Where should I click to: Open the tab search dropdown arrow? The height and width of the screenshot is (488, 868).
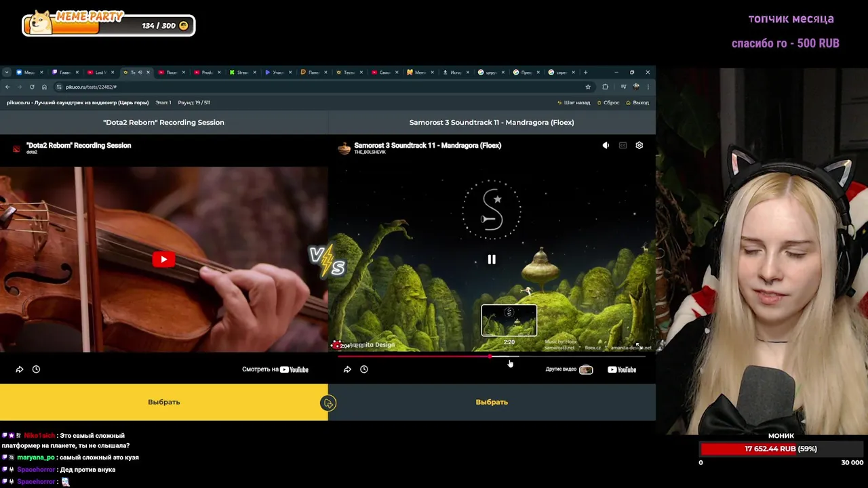click(6, 73)
